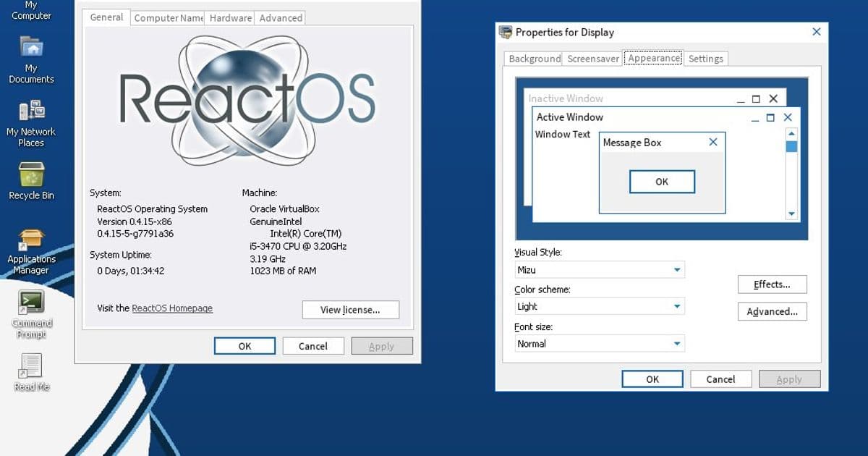Click the View license button
The width and height of the screenshot is (868, 456).
pyautogui.click(x=350, y=309)
